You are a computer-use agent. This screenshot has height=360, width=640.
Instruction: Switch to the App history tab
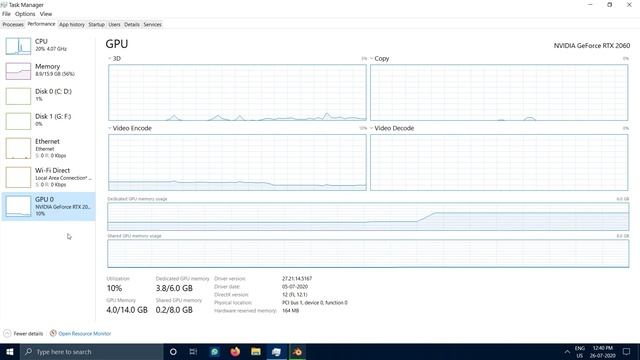click(72, 24)
